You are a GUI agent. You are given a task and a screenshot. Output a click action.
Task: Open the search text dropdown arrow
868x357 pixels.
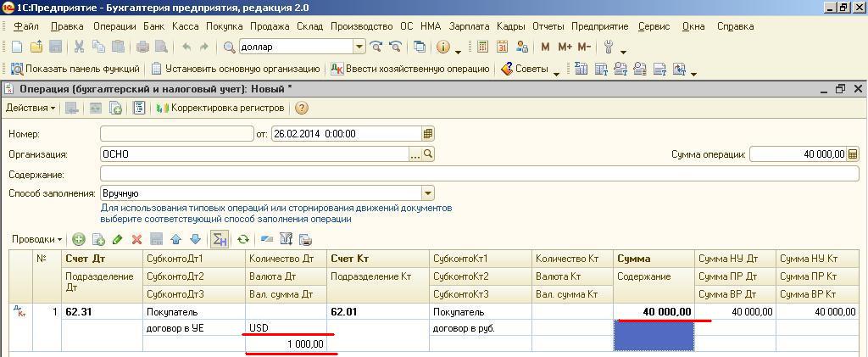point(359,47)
